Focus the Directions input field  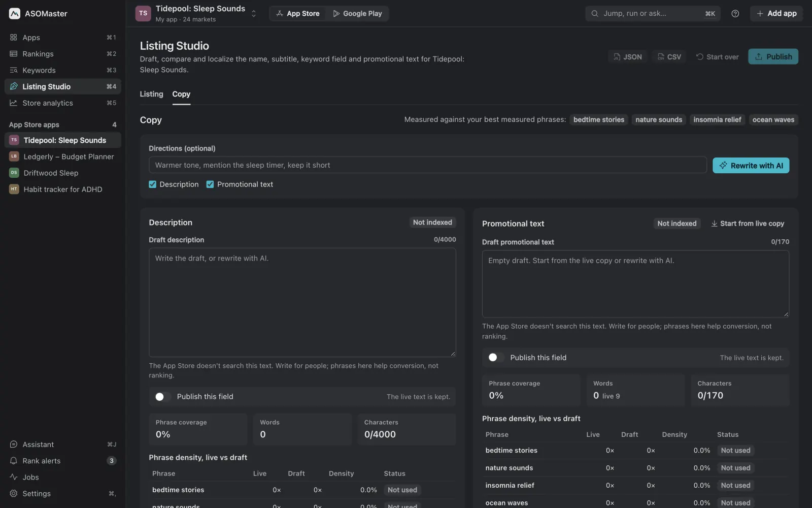[x=427, y=165]
